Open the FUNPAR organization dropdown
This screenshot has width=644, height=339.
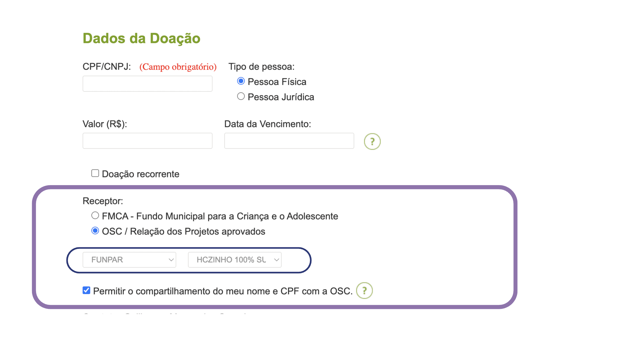pos(129,260)
